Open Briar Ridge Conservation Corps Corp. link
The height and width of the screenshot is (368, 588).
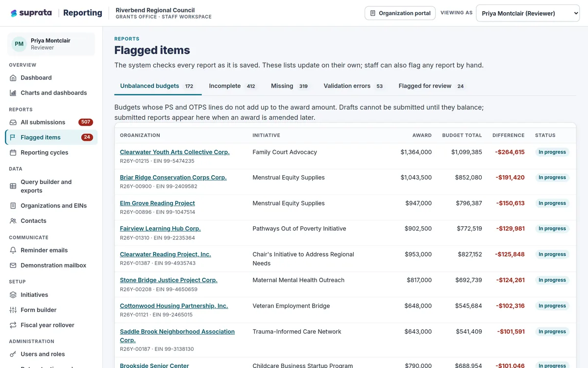[173, 178]
